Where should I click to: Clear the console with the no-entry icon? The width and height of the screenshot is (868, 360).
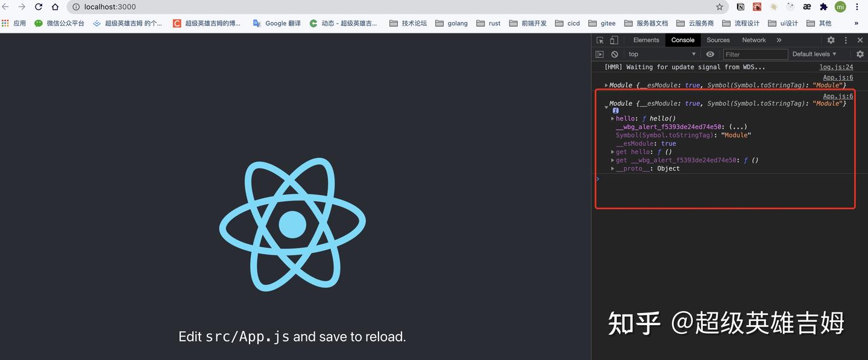614,54
